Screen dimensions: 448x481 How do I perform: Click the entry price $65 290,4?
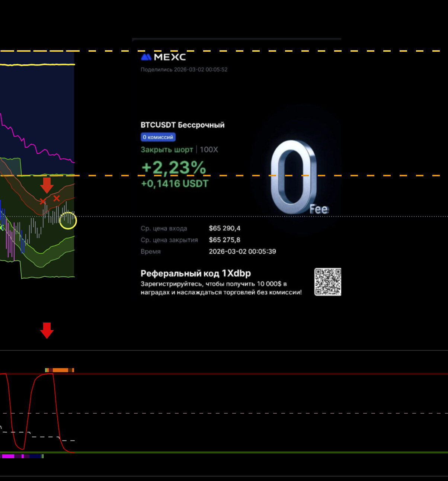click(224, 228)
